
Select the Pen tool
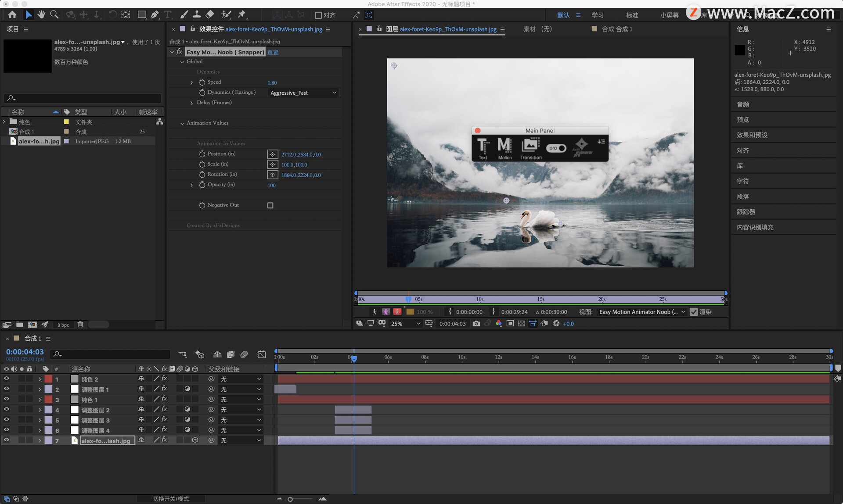point(155,14)
